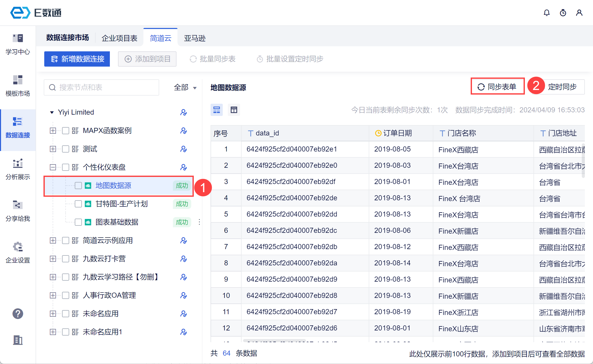This screenshot has width=593, height=364.
Task: Click the timer clock icon in header
Action: tap(563, 13)
